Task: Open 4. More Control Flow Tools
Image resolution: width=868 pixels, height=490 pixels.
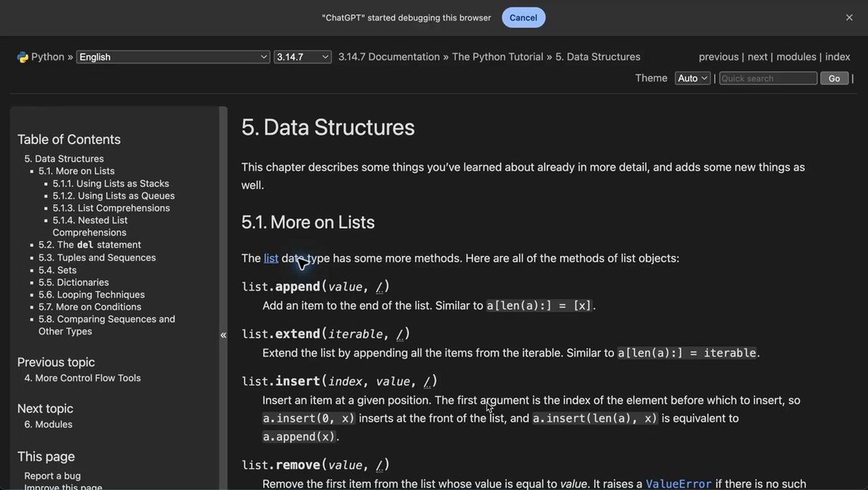Action: pyautogui.click(x=82, y=378)
